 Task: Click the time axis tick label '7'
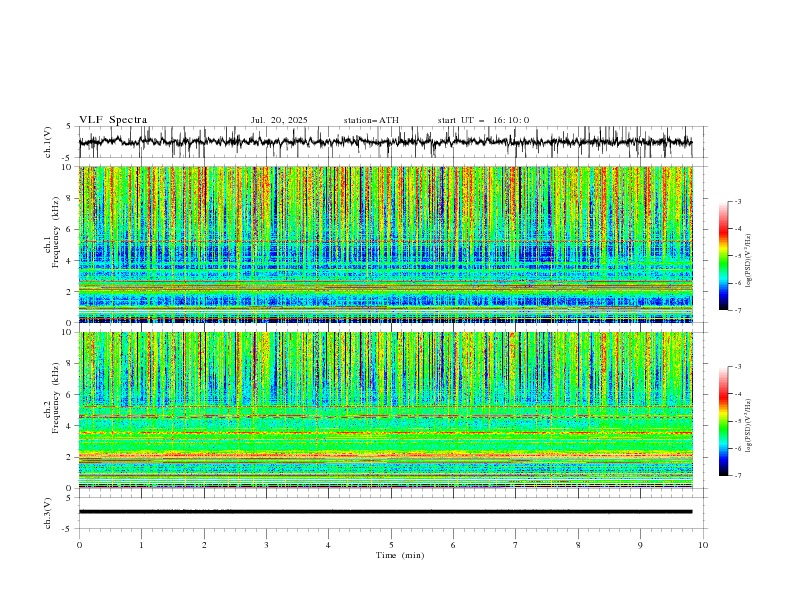click(516, 545)
